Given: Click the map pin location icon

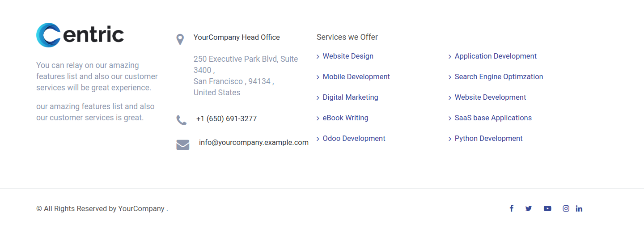Looking at the screenshot, I should (180, 39).
